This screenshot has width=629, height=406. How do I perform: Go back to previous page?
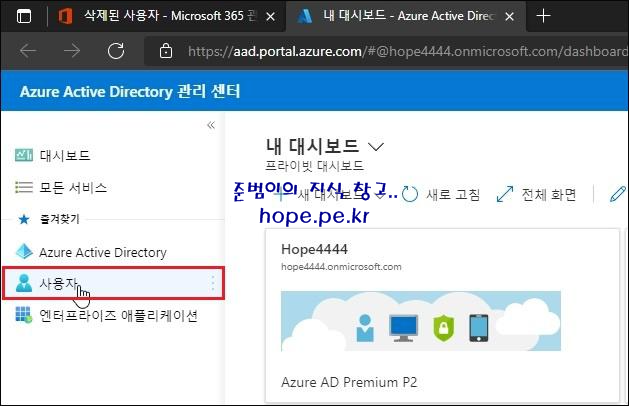coord(28,51)
